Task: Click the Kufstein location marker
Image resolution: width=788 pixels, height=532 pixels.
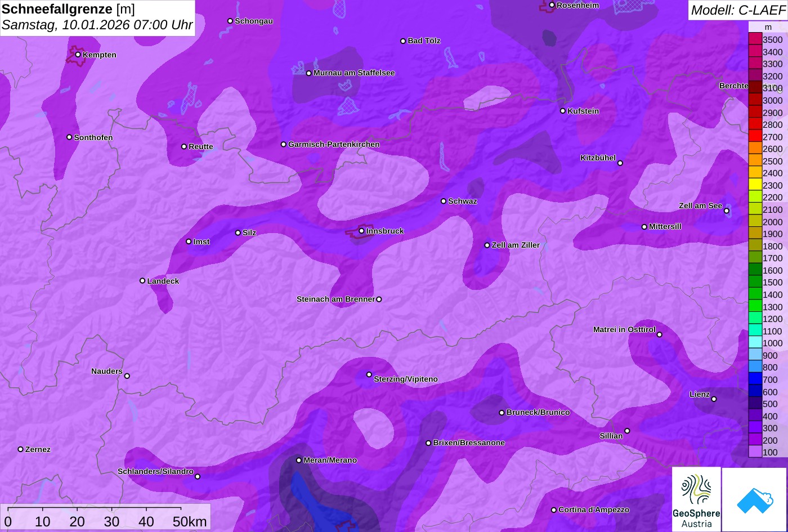Action: tap(563, 111)
